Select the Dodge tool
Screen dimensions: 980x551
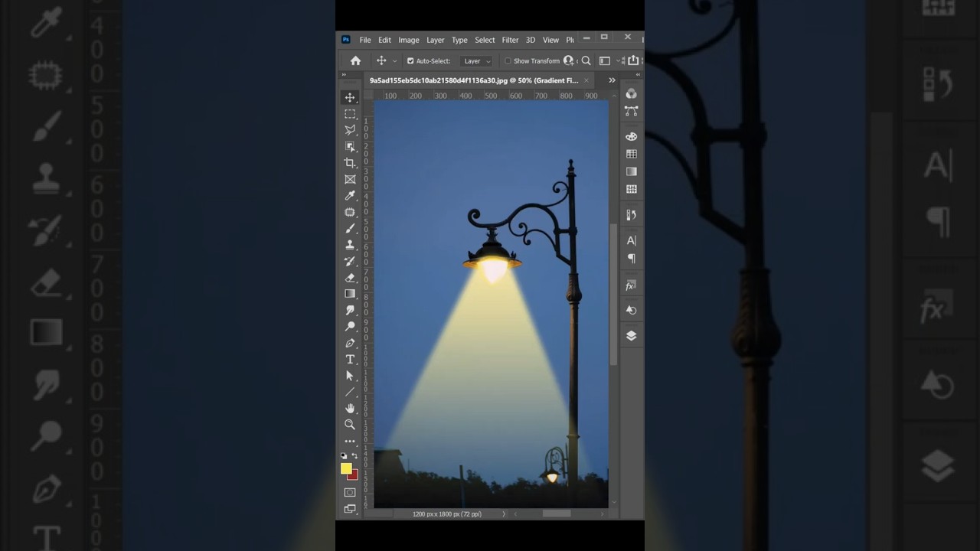coord(350,327)
